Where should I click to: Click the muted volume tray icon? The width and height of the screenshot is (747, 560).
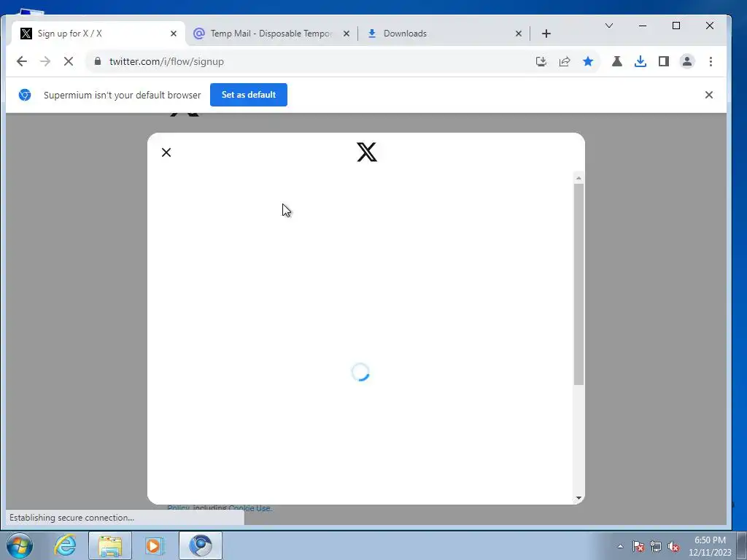coord(673,546)
